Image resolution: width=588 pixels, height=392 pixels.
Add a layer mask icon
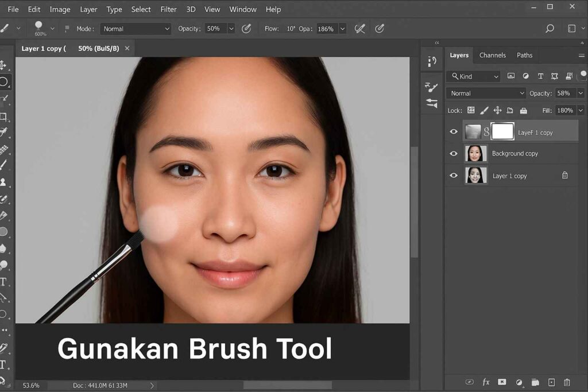pos(502,382)
